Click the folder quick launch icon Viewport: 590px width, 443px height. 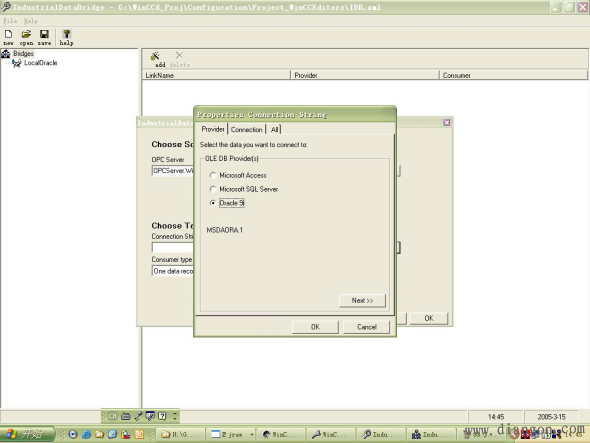pyautogui.click(x=99, y=434)
